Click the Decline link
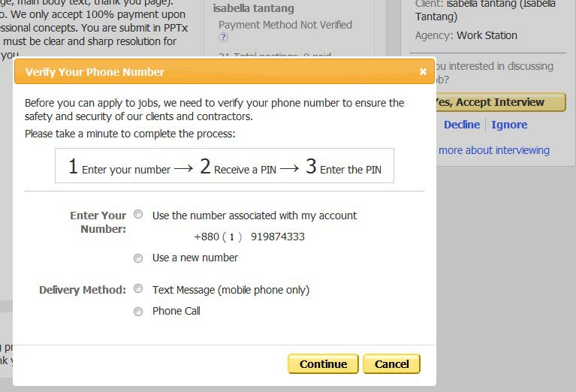Viewport: 576px width, 392px height. click(462, 125)
